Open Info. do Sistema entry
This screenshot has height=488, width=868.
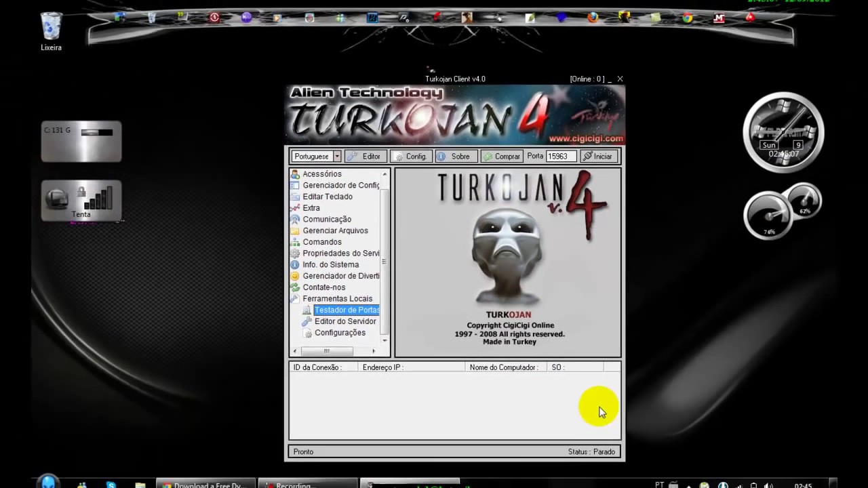[x=330, y=264]
